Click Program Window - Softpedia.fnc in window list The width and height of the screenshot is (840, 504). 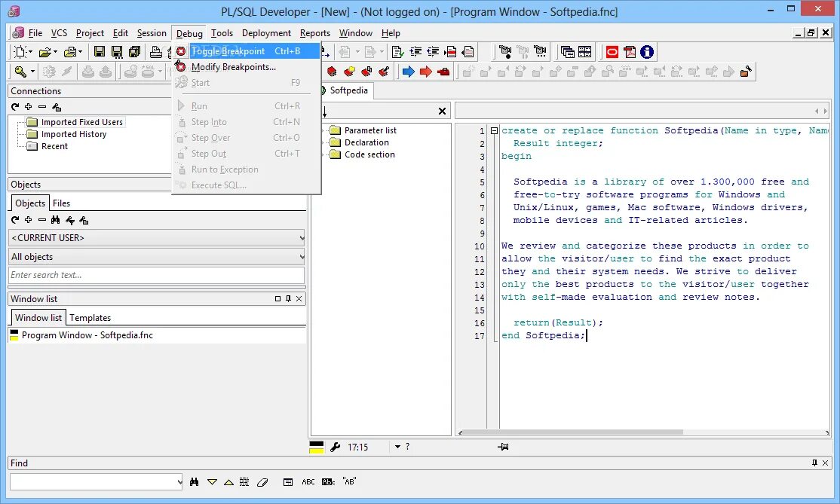click(87, 335)
